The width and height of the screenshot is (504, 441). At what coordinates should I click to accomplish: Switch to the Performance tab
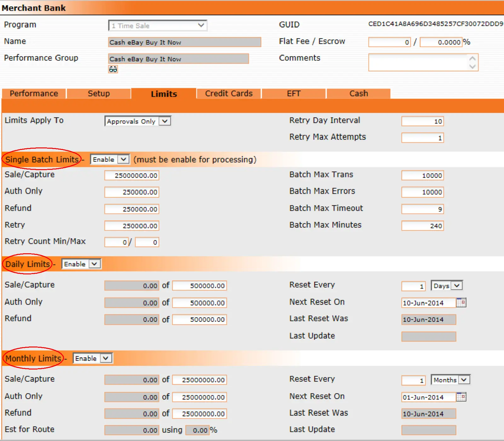pos(33,93)
